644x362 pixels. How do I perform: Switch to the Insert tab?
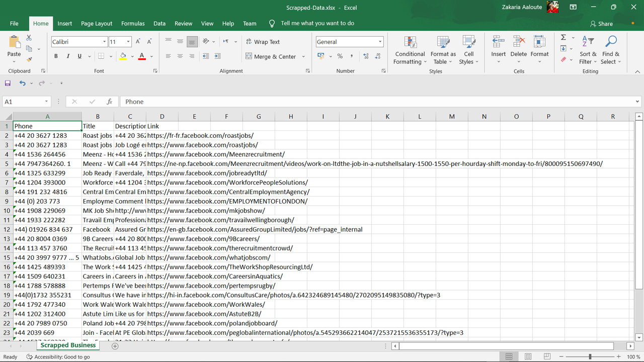[64, 23]
